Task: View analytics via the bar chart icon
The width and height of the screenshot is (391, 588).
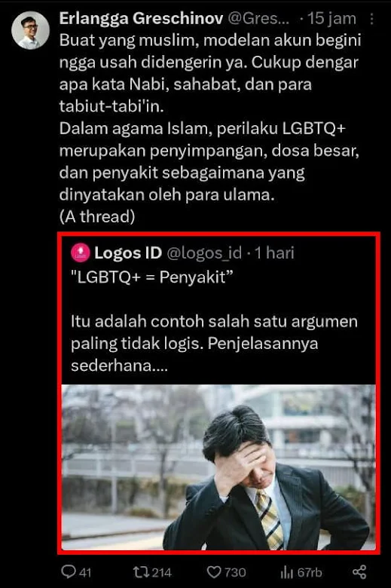Action: [287, 572]
